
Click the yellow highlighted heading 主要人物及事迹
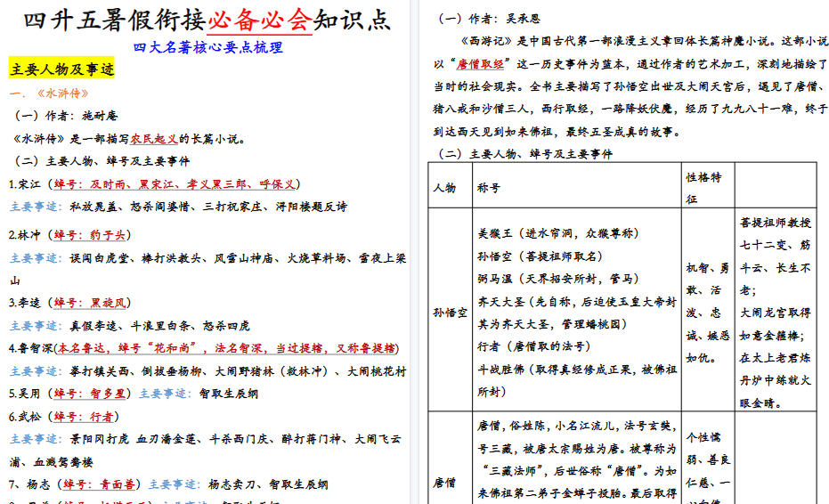[61, 69]
